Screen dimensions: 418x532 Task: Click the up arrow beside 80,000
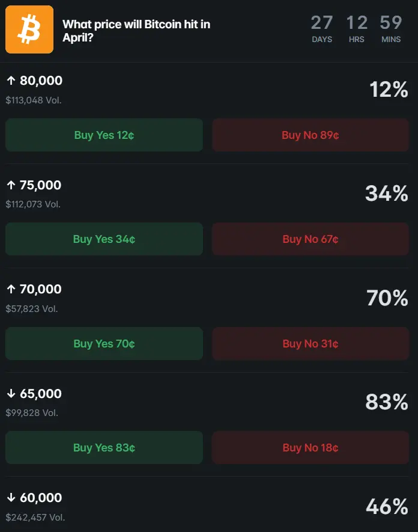click(11, 81)
